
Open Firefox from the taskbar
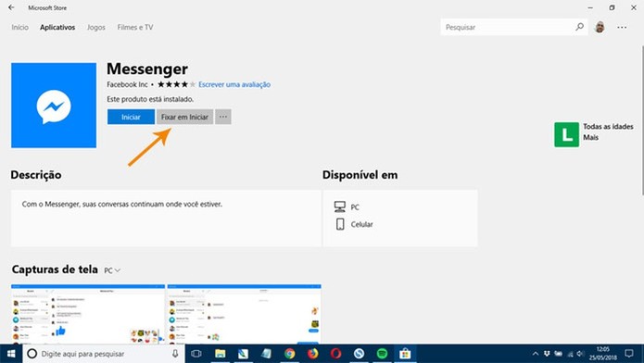(313, 354)
